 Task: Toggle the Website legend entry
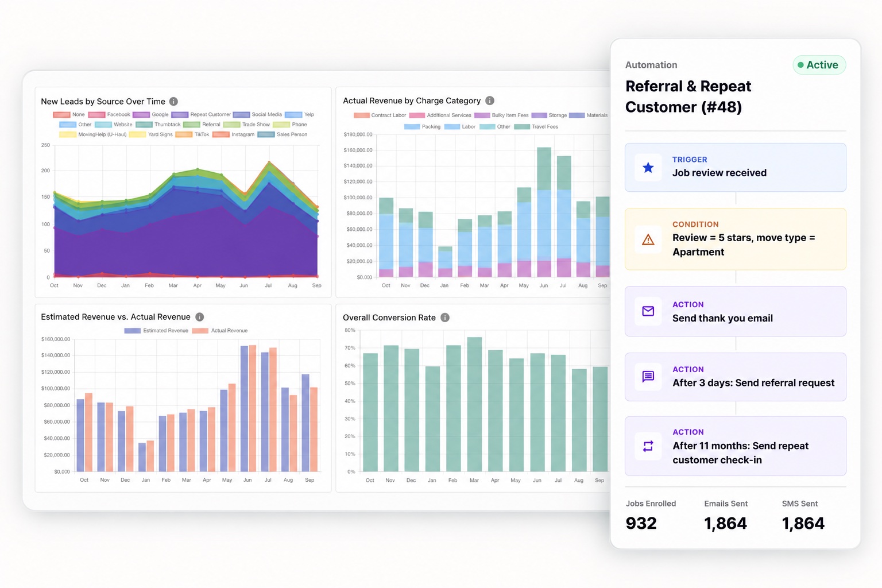pyautogui.click(x=113, y=125)
